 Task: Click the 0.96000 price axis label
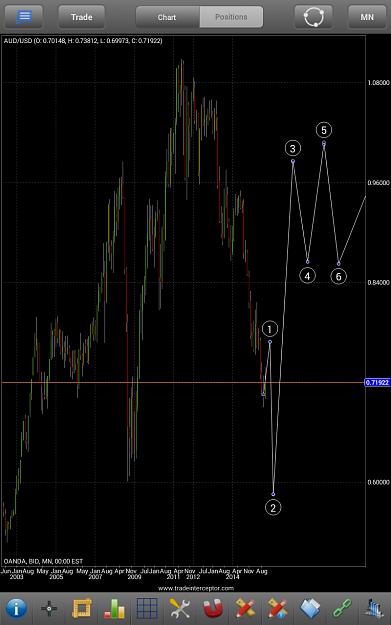point(378,183)
